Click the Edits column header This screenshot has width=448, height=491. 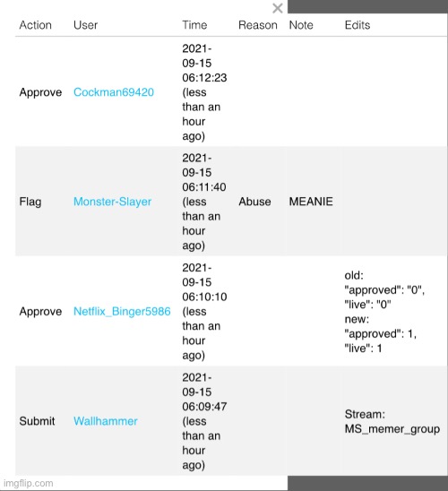pos(358,25)
